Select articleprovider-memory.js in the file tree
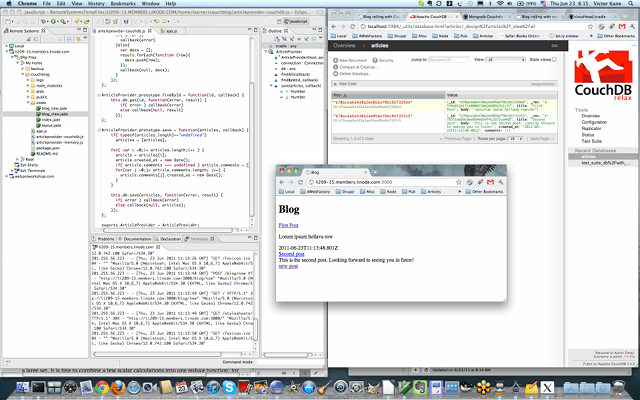Viewport: 640px width, 400px height. tap(56, 142)
